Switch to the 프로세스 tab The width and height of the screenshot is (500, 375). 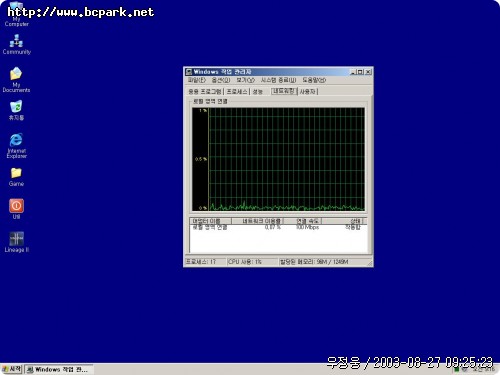coord(237,91)
